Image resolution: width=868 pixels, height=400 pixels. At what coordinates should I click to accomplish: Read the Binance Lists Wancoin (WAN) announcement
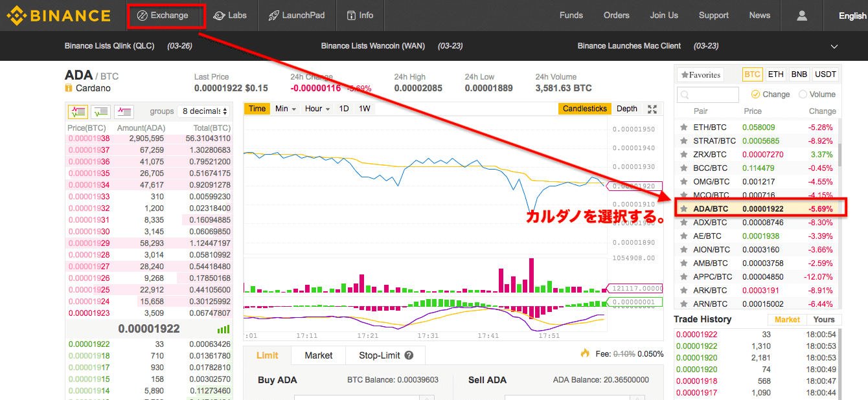click(373, 47)
